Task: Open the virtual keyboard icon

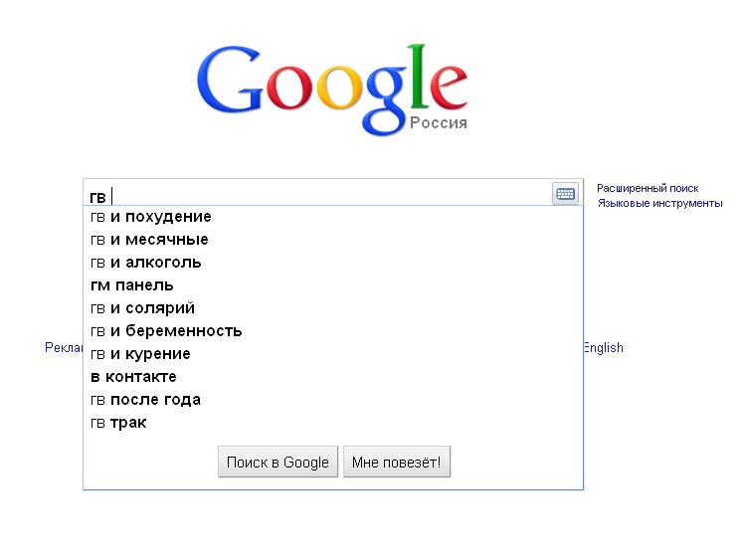Action: [565, 194]
